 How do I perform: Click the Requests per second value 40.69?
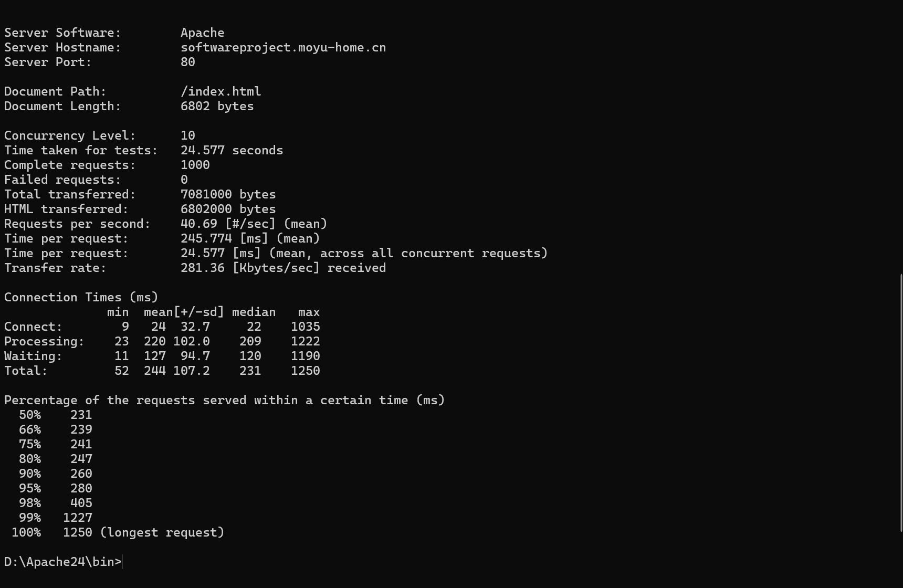(198, 224)
